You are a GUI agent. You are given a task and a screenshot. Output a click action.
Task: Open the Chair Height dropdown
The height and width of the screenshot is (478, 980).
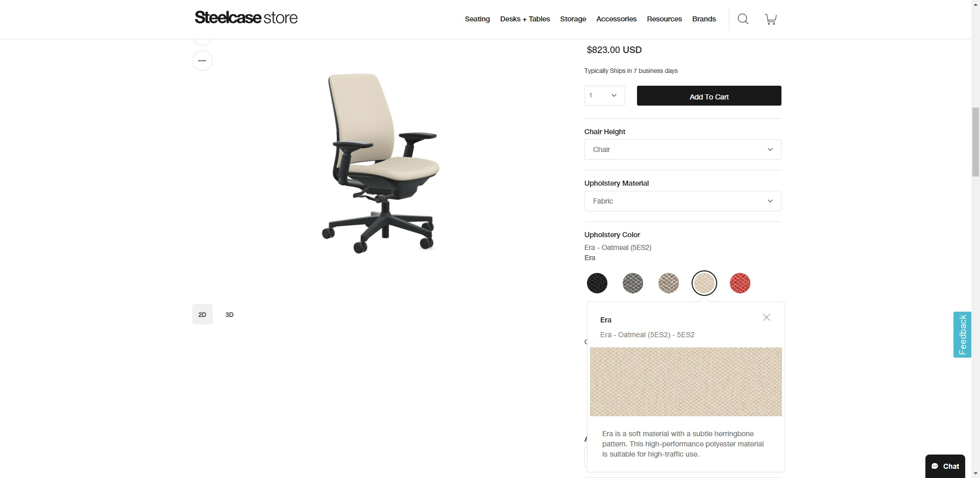(682, 149)
